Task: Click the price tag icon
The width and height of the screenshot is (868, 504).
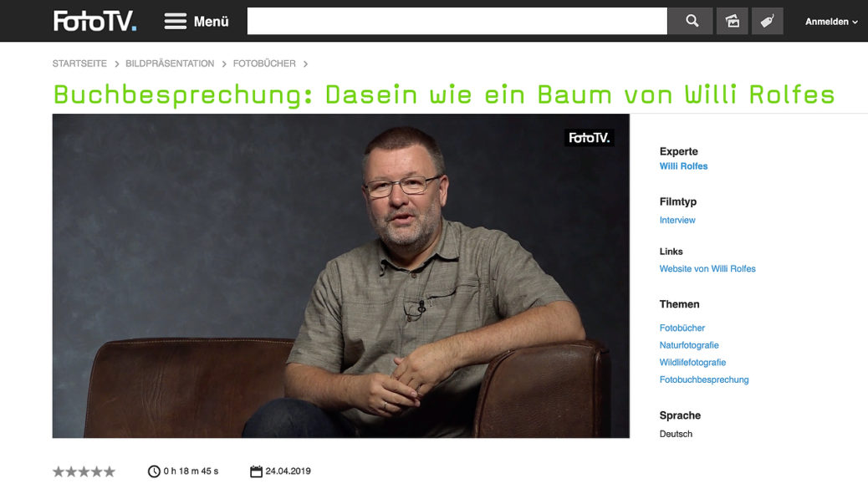Action: 768,21
